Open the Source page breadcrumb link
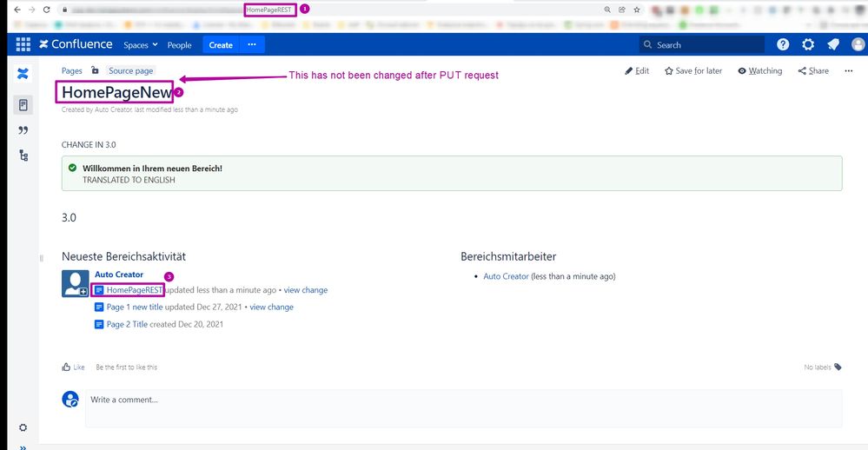 [x=130, y=71]
